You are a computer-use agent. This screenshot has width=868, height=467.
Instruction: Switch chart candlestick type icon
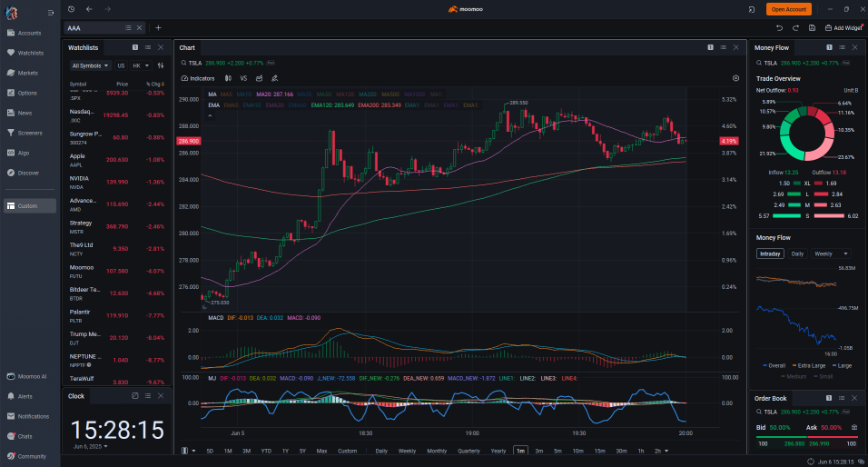228,79
